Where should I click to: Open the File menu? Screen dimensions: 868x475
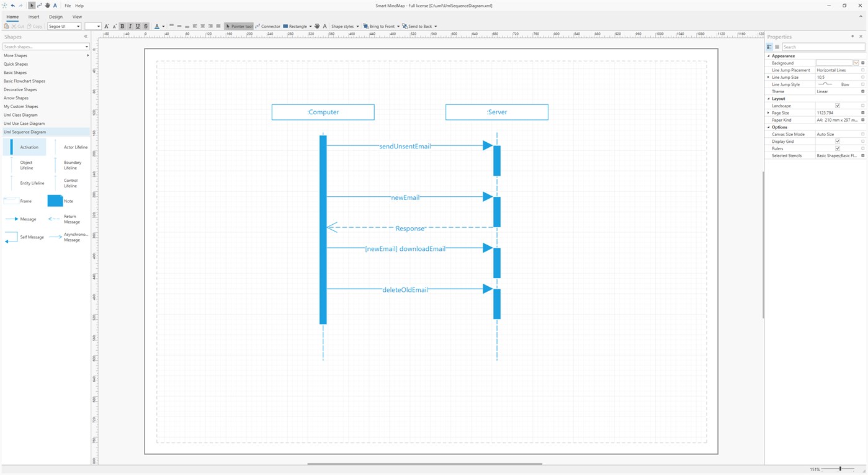[67, 5]
